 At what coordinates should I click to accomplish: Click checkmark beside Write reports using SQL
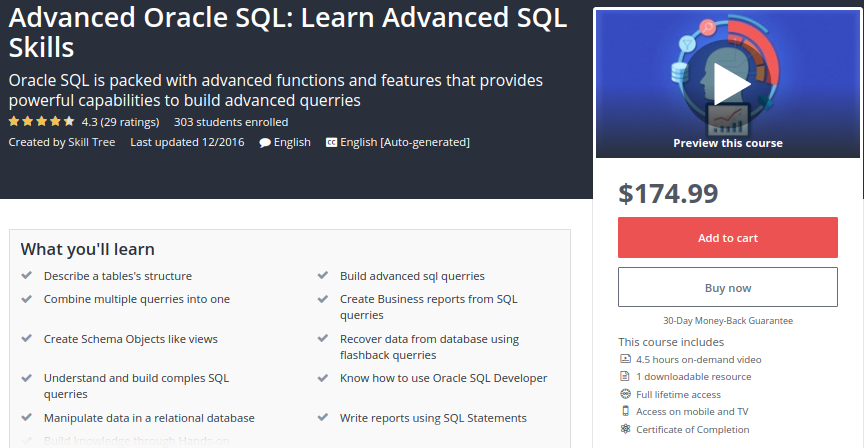coord(323,417)
